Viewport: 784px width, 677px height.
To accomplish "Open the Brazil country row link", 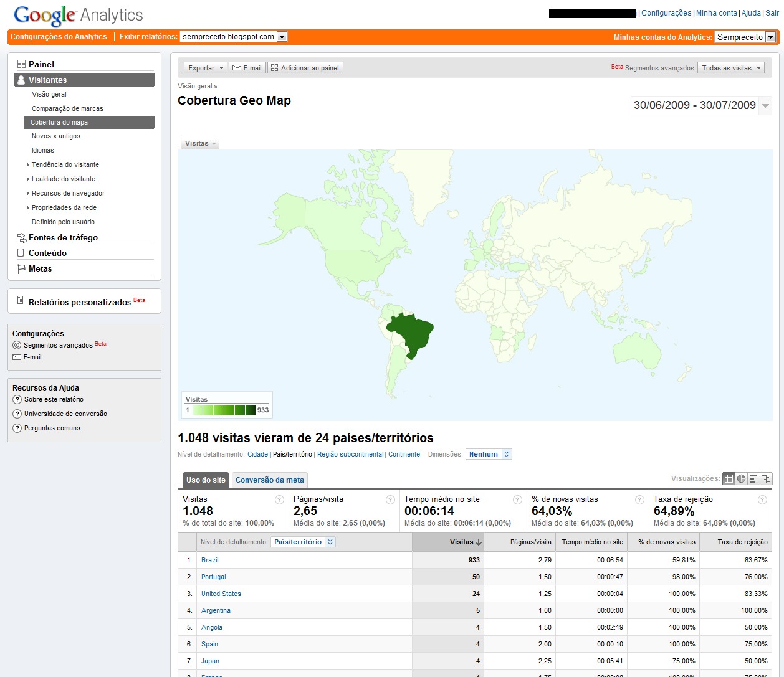I will (209, 560).
